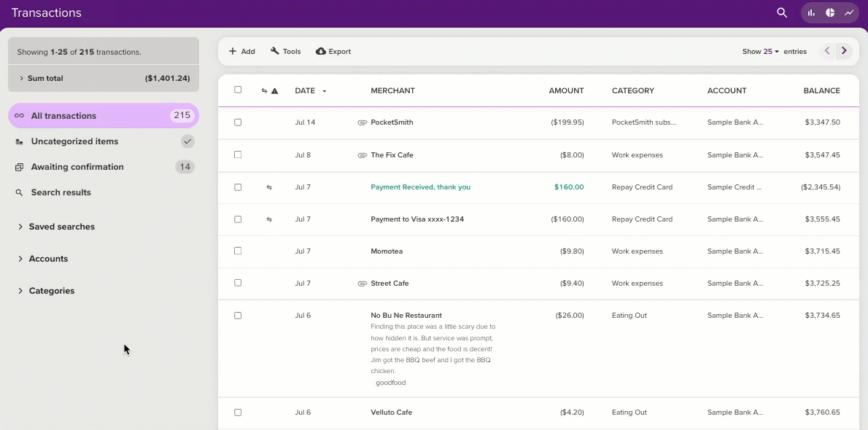
Task: Select Uncategorized items filter
Action: (x=104, y=141)
